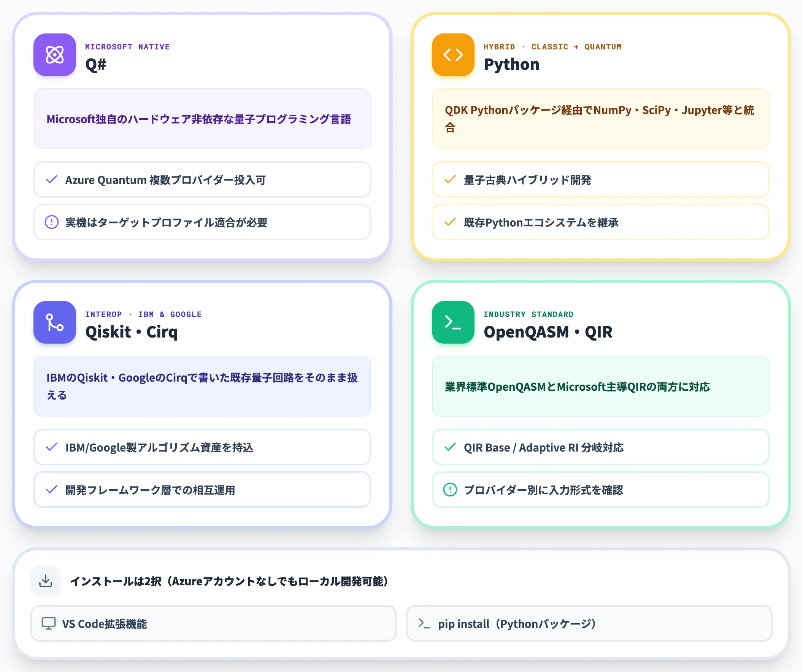
Task: Click the purple atom icon for Q#
Action: point(55,55)
